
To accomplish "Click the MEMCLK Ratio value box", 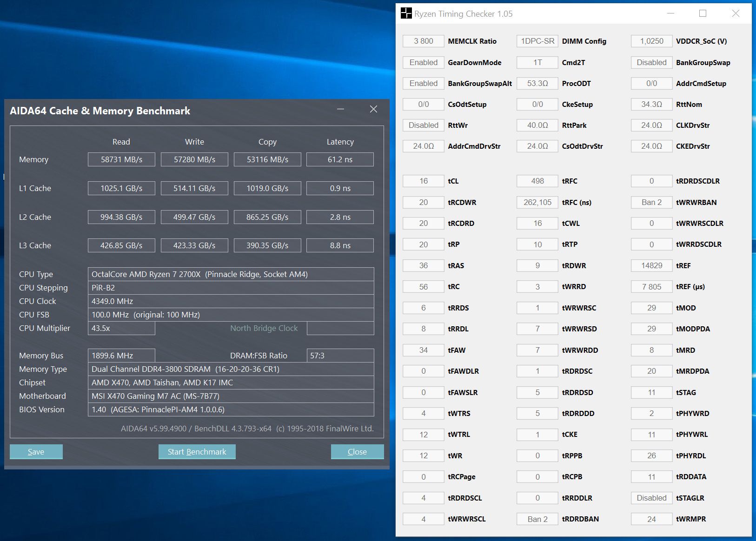I will pos(423,41).
